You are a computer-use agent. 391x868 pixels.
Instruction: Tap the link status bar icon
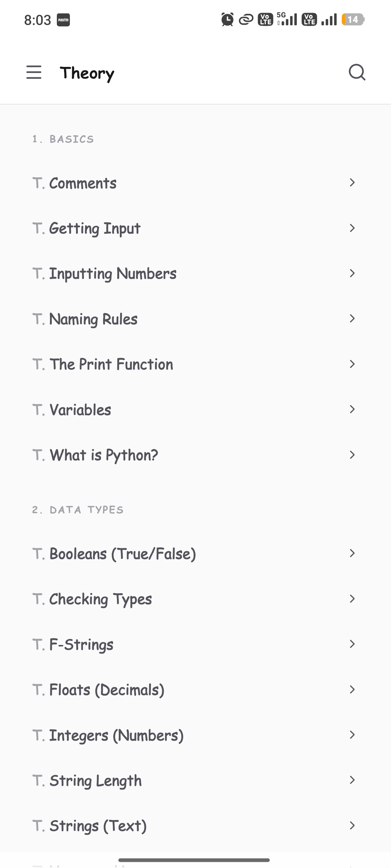(246, 20)
